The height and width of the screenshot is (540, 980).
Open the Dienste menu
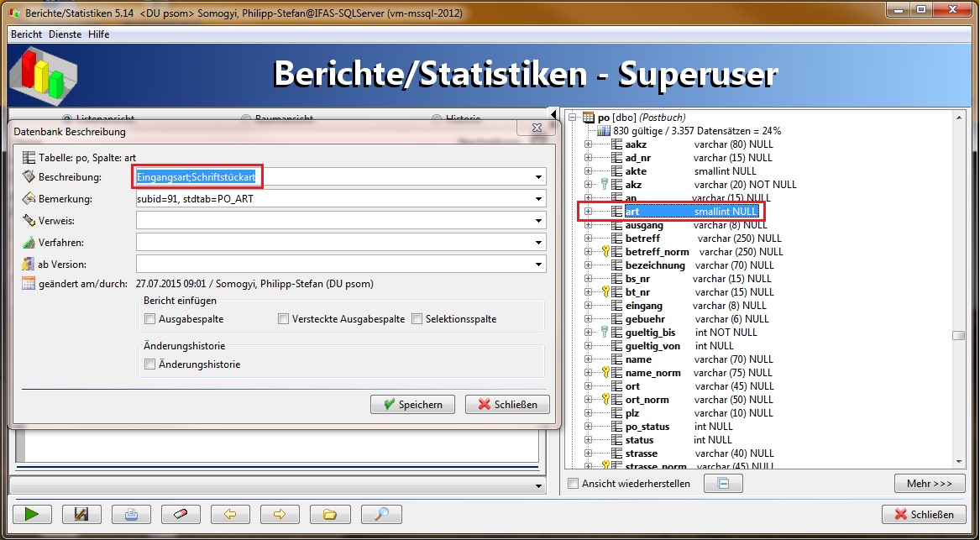(x=66, y=34)
